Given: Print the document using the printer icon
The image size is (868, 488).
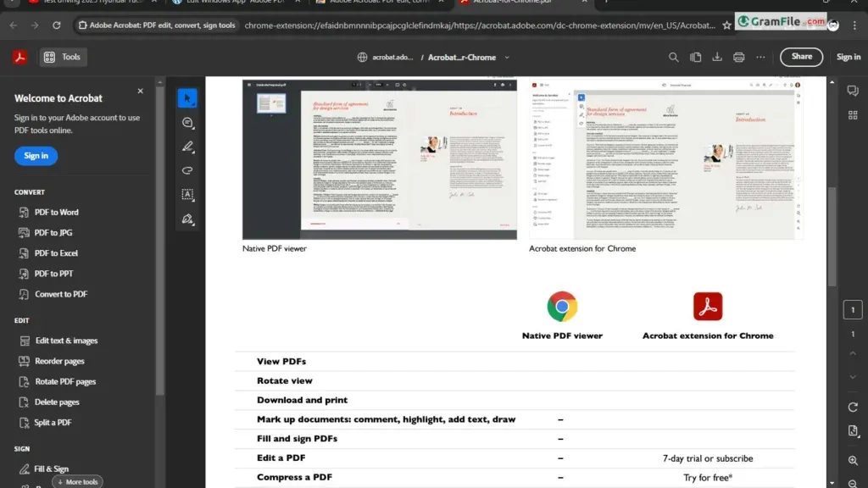Looking at the screenshot, I should pos(738,57).
